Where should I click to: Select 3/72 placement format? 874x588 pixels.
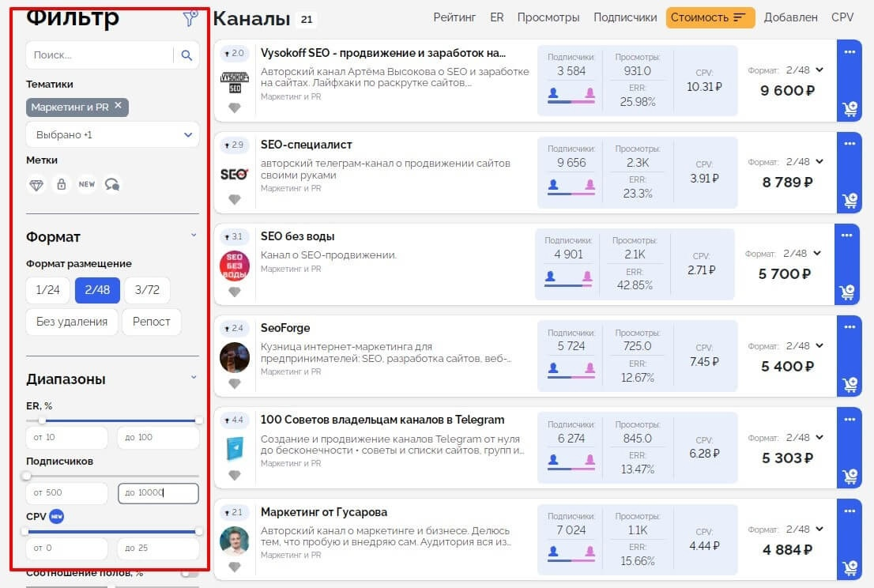pyautogui.click(x=147, y=290)
